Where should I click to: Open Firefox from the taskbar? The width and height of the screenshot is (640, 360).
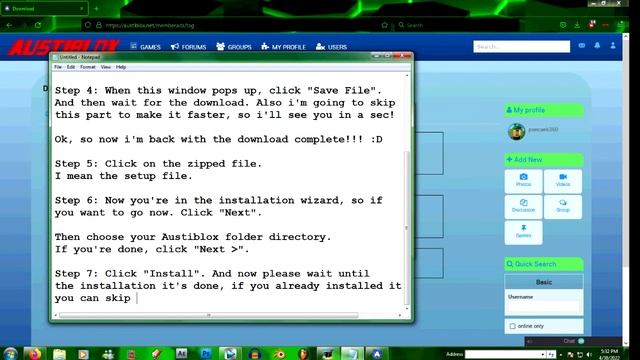pos(35,353)
